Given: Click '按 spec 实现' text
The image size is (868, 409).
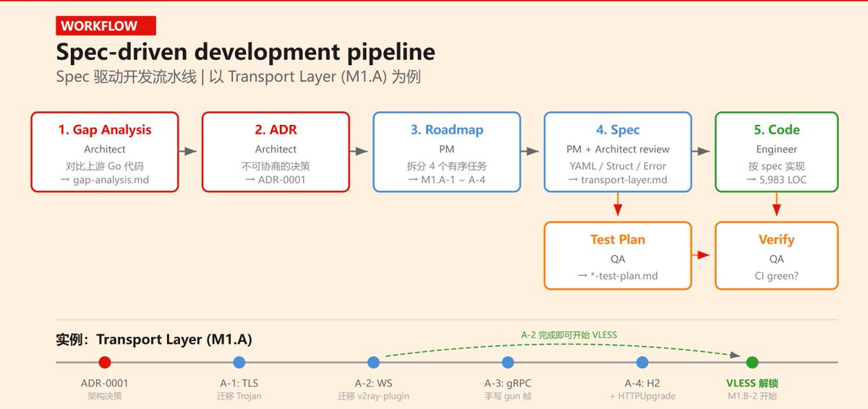Looking at the screenshot, I should pyautogui.click(x=777, y=165).
